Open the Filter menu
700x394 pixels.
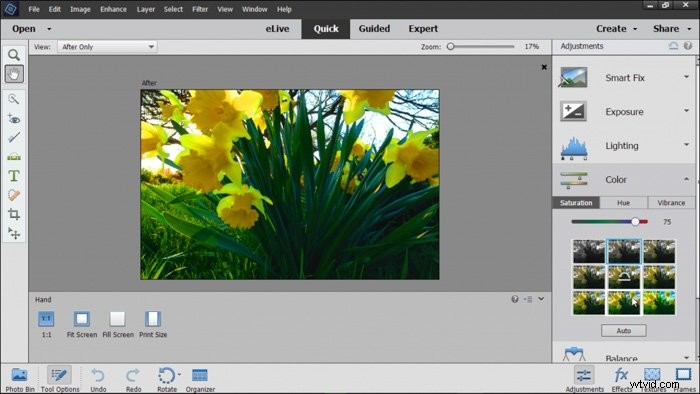coord(200,9)
